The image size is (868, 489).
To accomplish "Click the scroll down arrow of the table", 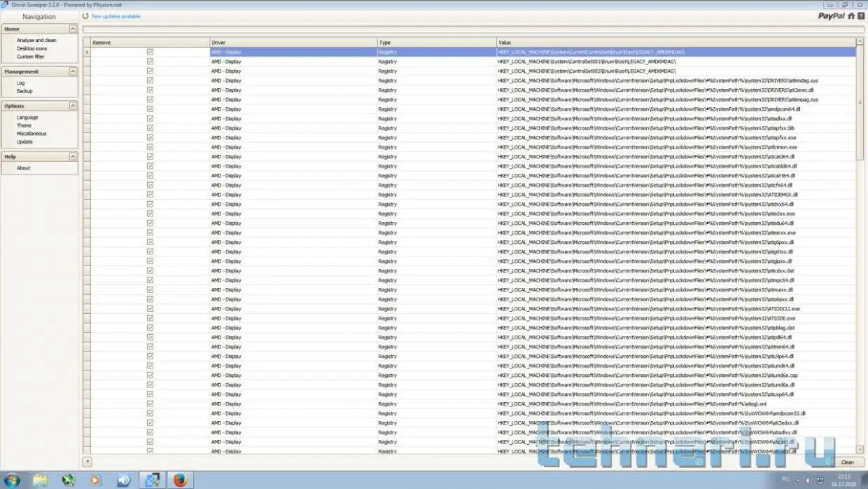I will coord(860,449).
